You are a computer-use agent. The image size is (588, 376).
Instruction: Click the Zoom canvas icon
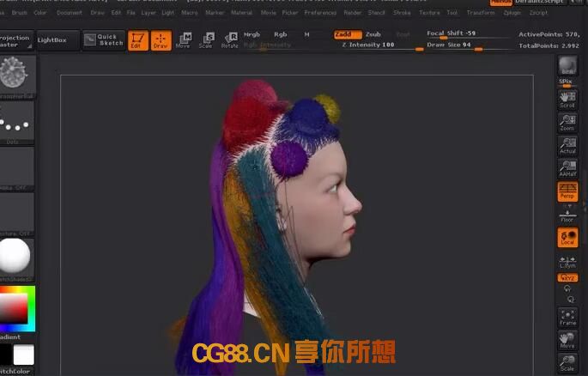coord(567,123)
